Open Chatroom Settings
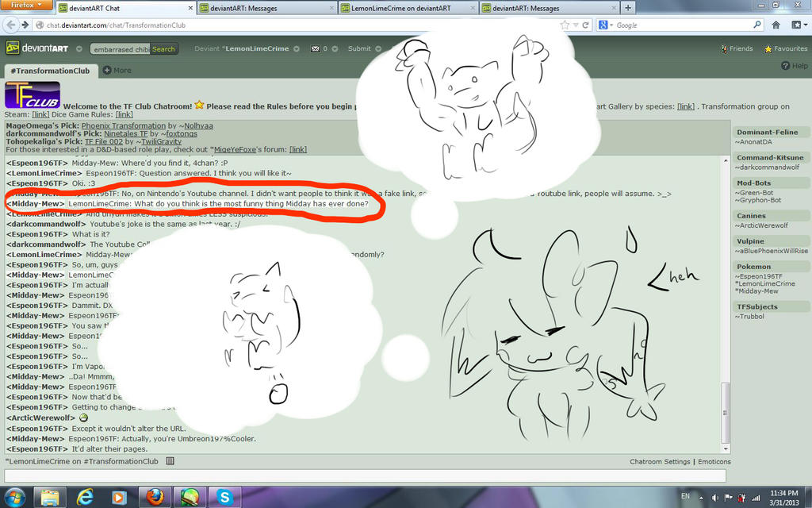 tap(660, 461)
